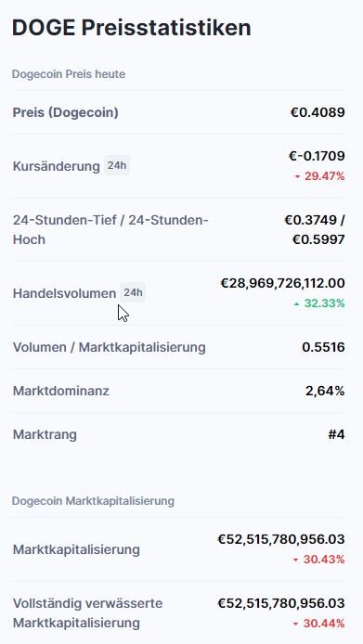Click the 24h badge next to Kursänderung

tap(117, 165)
